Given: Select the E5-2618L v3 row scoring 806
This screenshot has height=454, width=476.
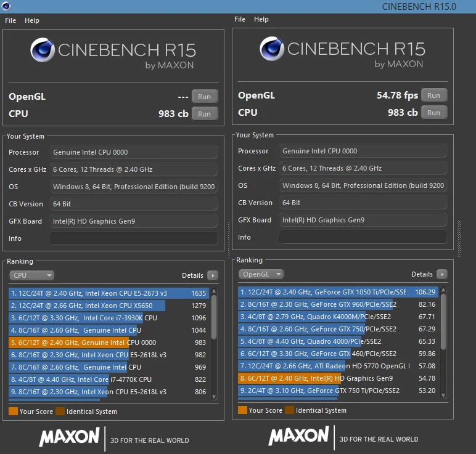Looking at the screenshot, I should [109, 392].
